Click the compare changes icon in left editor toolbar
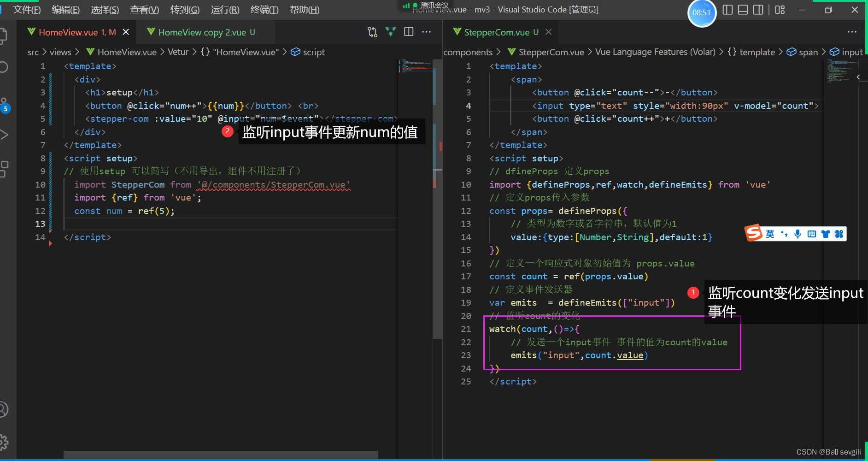 372,32
